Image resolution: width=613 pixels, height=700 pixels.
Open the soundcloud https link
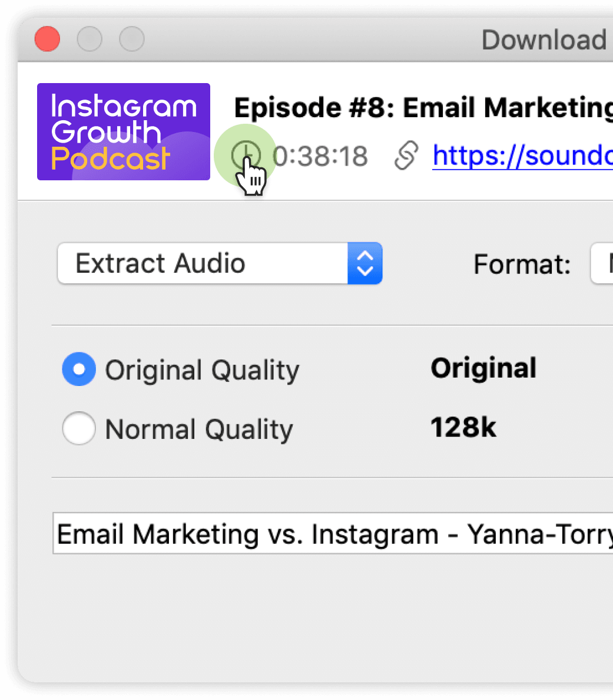pyautogui.click(x=522, y=156)
